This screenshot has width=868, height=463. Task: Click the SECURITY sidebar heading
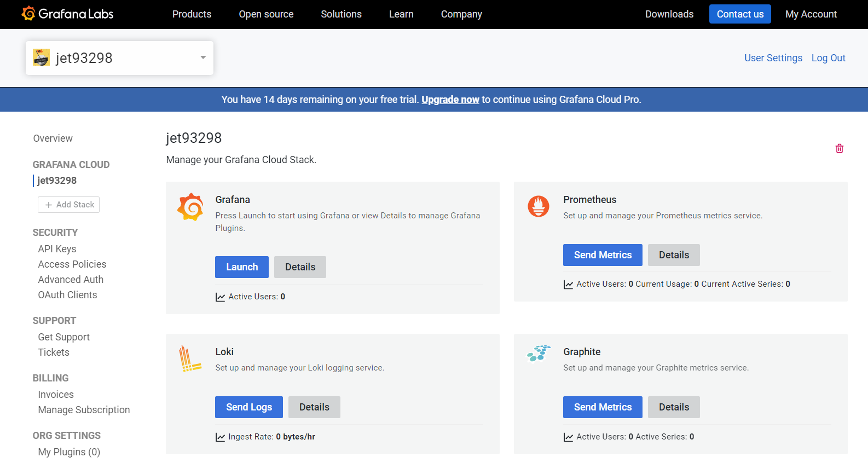click(55, 233)
